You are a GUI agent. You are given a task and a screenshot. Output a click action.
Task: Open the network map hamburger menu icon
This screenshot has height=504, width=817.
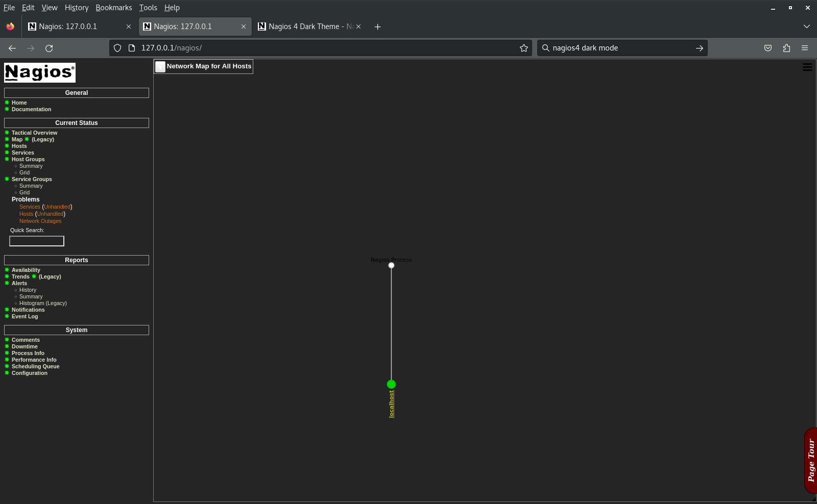(807, 67)
